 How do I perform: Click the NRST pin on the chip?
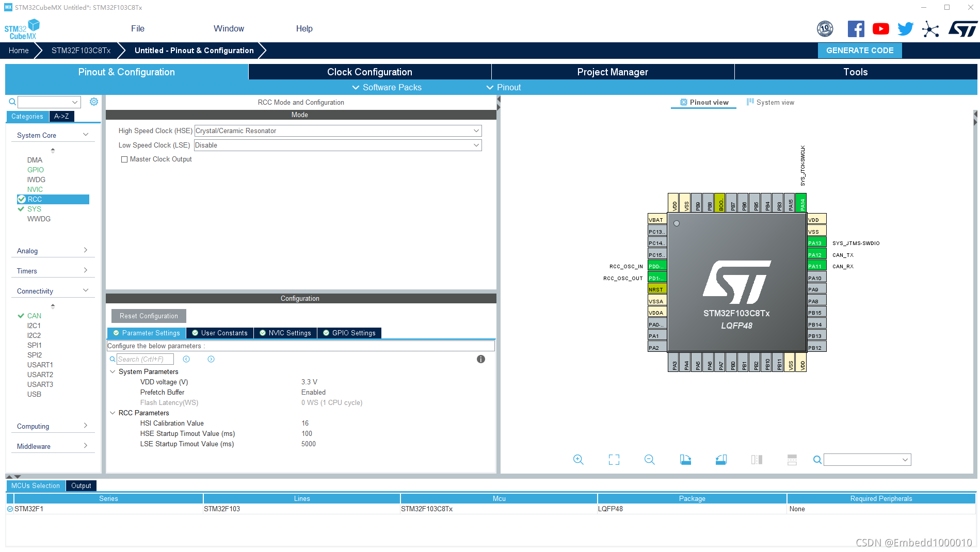(x=657, y=289)
